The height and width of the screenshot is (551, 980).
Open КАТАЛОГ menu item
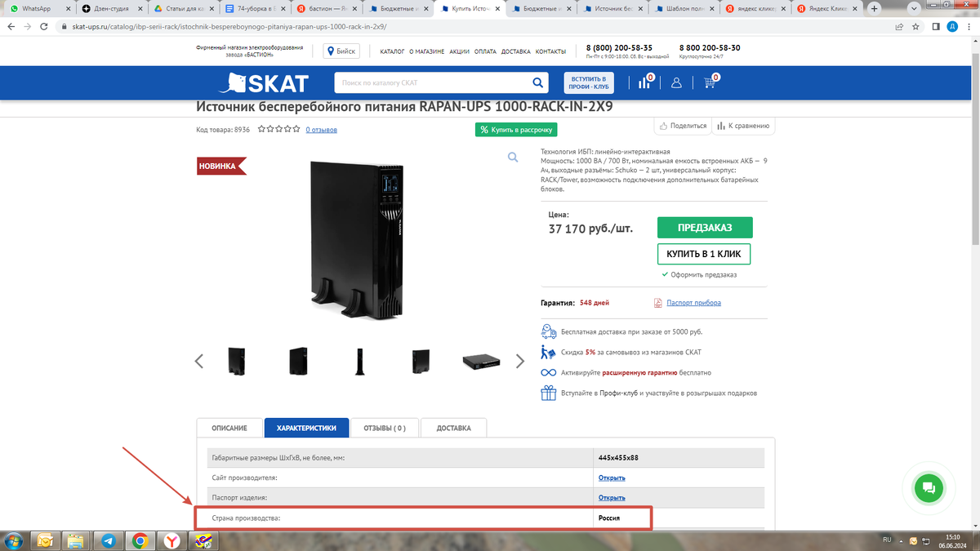(x=392, y=51)
